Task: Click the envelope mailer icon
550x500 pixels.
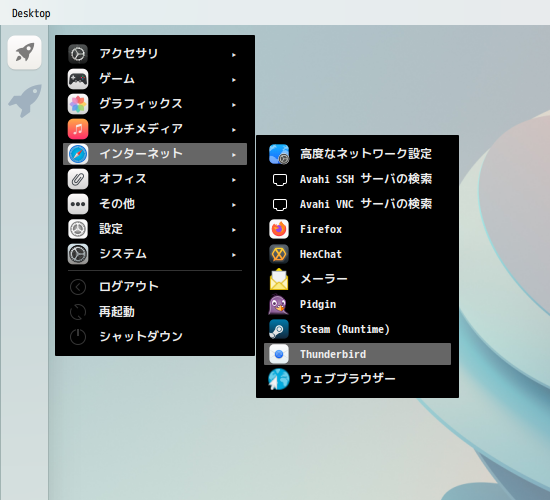Action: pos(279,279)
